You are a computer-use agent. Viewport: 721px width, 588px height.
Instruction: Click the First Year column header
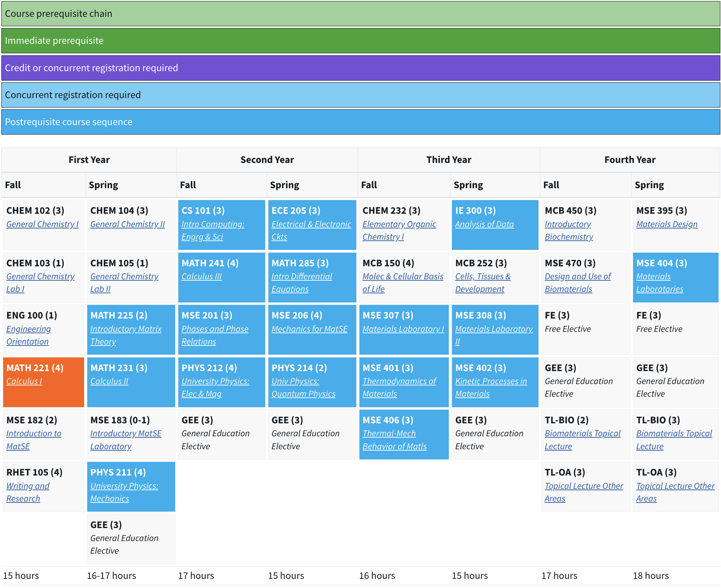pyautogui.click(x=89, y=160)
